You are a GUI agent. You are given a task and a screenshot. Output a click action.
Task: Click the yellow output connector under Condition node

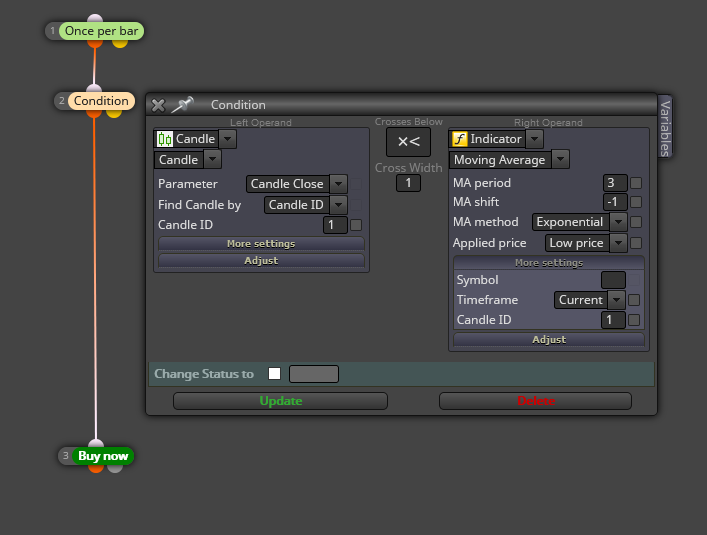pos(114,114)
